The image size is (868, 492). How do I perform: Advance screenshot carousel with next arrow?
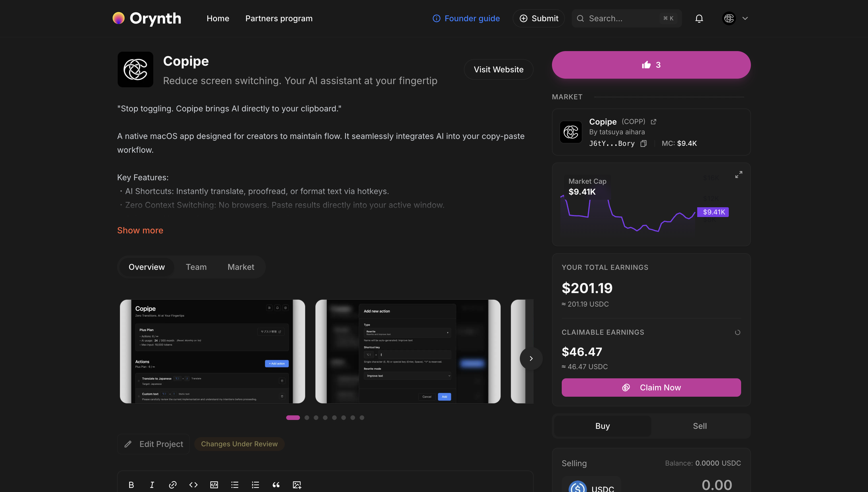(531, 359)
